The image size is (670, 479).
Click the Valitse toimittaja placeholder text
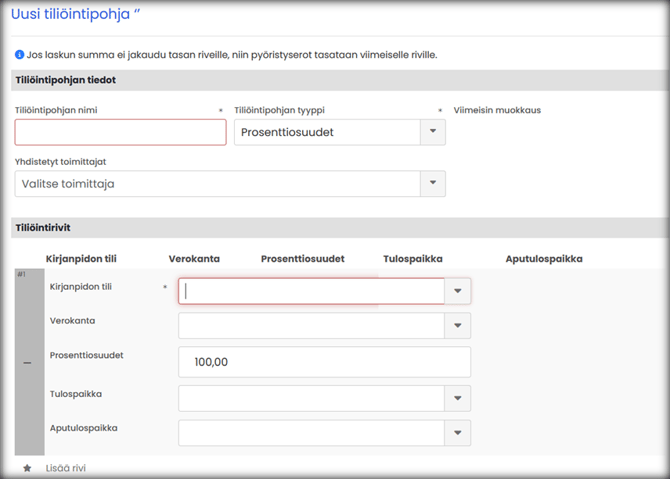78,184
